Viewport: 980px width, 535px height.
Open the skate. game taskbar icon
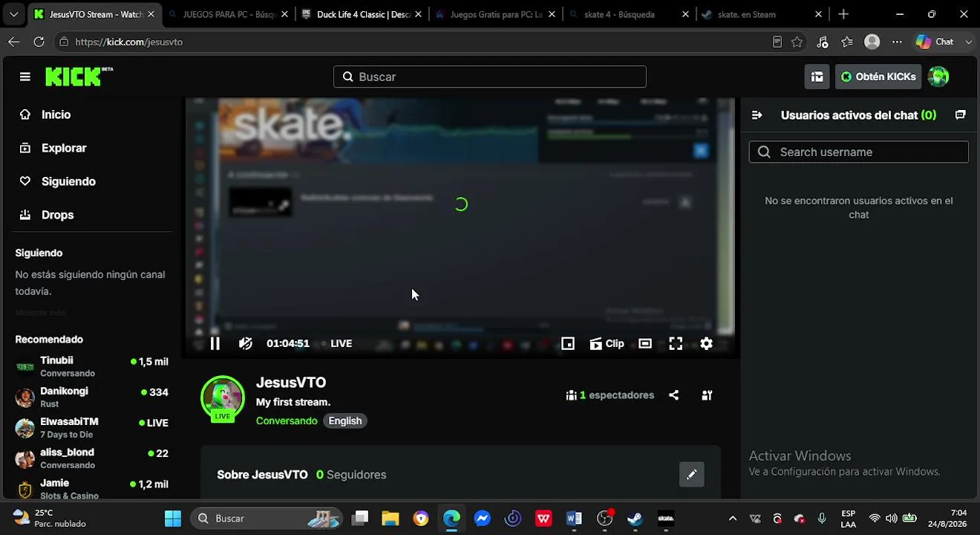666,518
